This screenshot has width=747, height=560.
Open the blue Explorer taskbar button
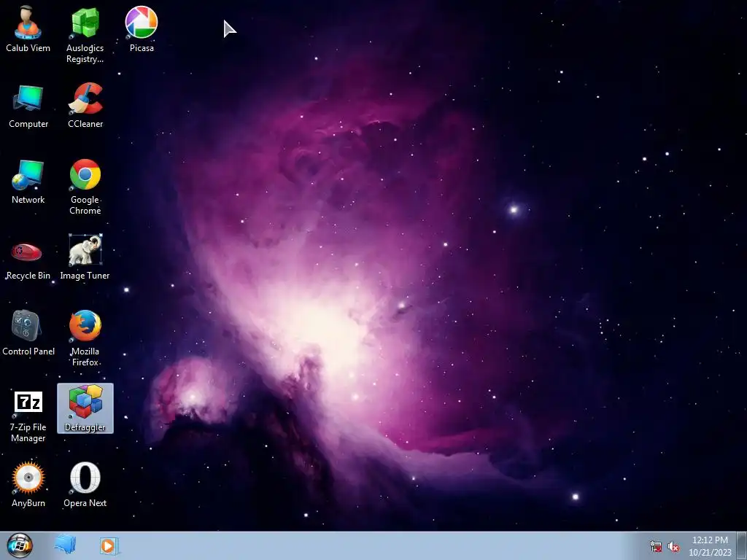tap(65, 545)
